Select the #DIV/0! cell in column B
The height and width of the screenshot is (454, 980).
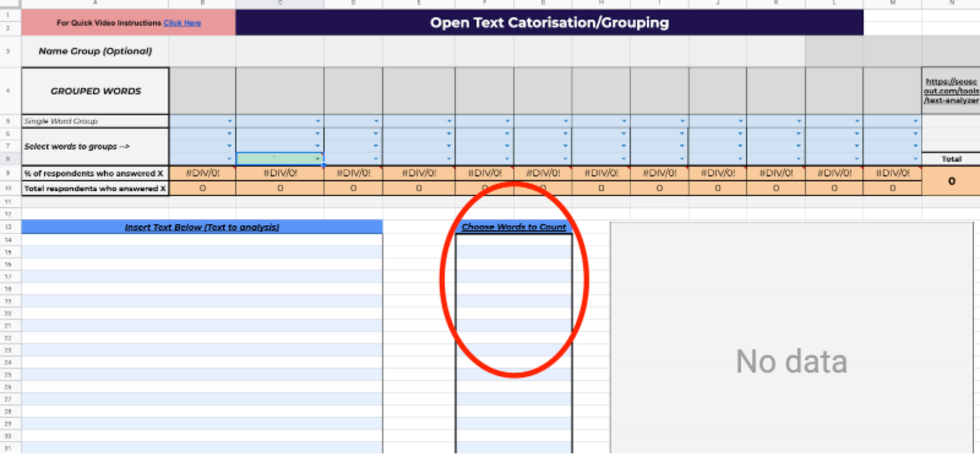click(x=202, y=173)
